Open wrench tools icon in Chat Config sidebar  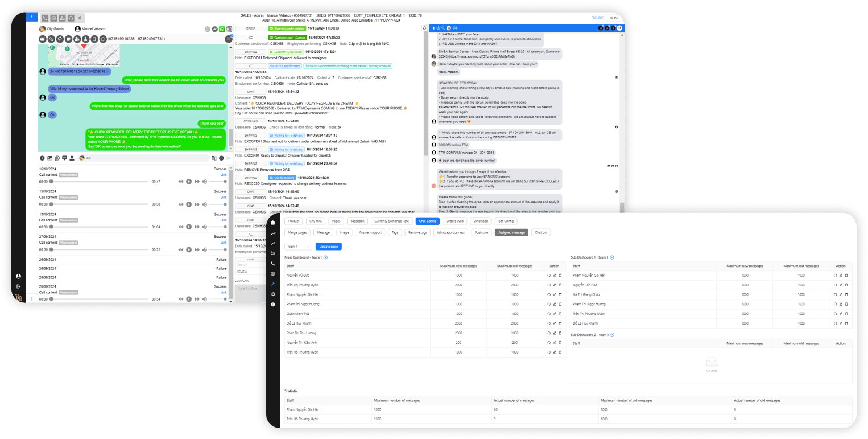(x=273, y=284)
